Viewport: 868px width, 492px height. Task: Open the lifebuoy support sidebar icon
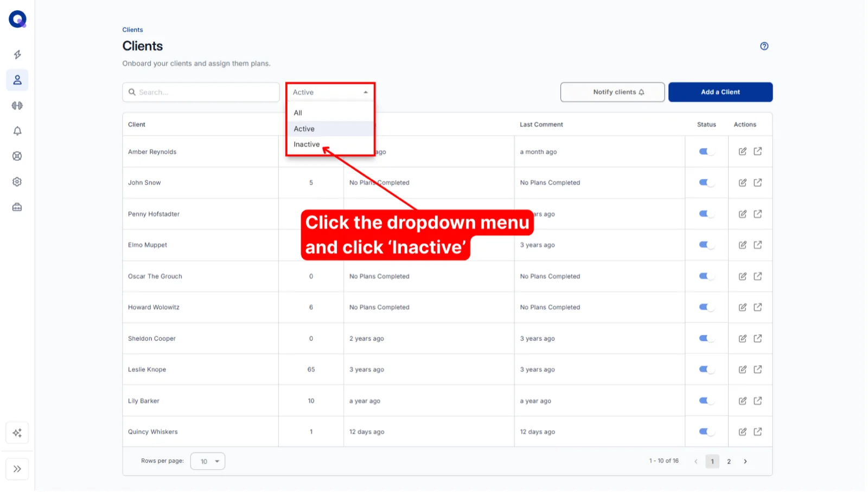pyautogui.click(x=17, y=156)
